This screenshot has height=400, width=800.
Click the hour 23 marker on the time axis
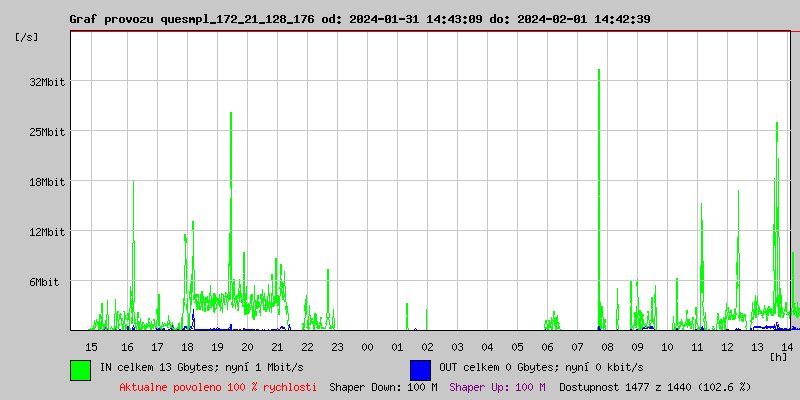coord(337,346)
